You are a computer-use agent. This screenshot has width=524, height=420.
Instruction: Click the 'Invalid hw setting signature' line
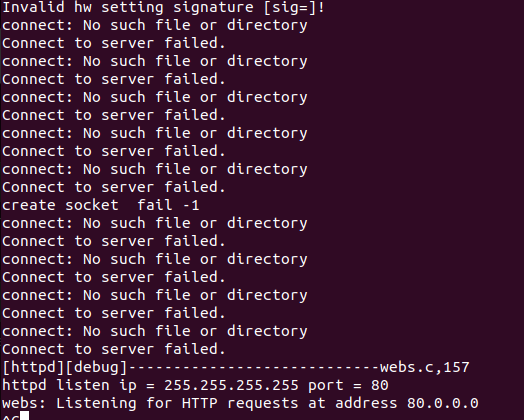(163, 7)
